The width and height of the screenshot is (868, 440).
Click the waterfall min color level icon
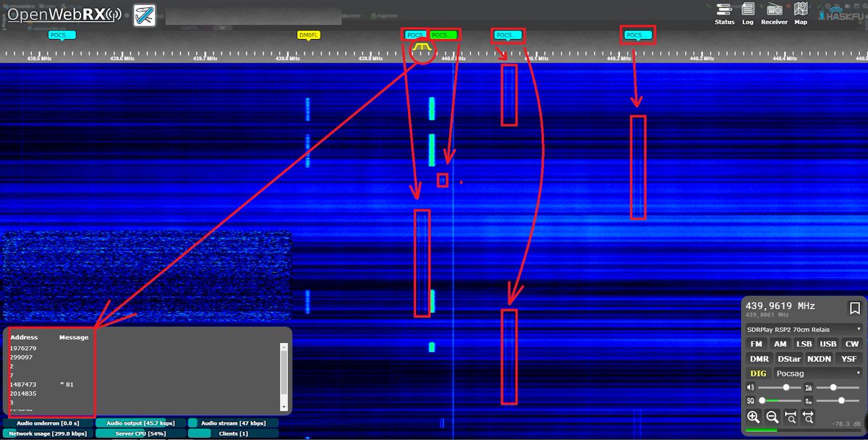pos(808,401)
